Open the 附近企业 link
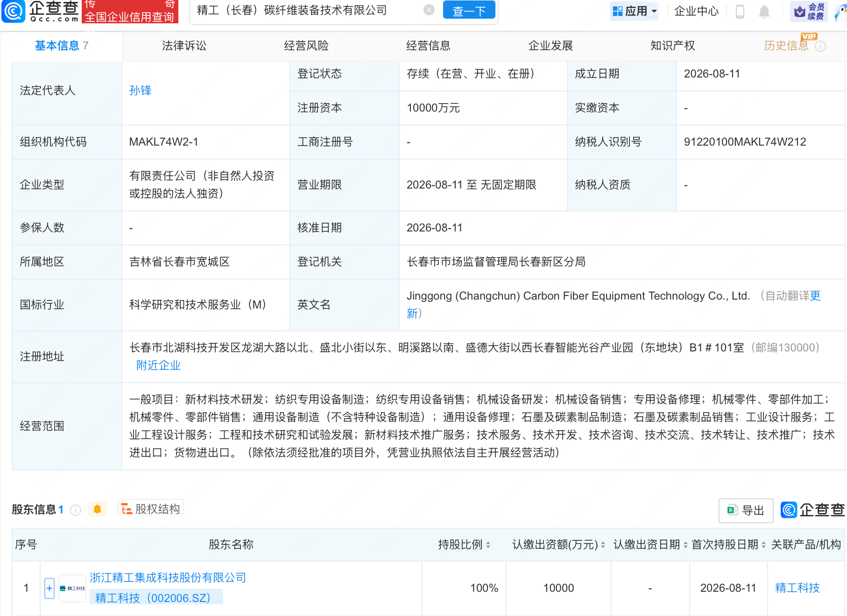 click(158, 365)
